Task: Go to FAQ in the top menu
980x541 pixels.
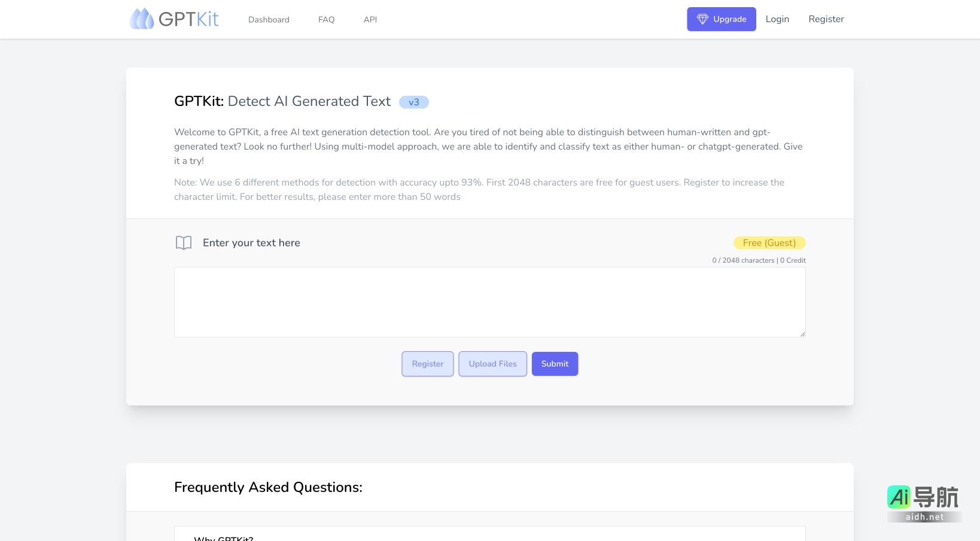Action: coord(326,20)
